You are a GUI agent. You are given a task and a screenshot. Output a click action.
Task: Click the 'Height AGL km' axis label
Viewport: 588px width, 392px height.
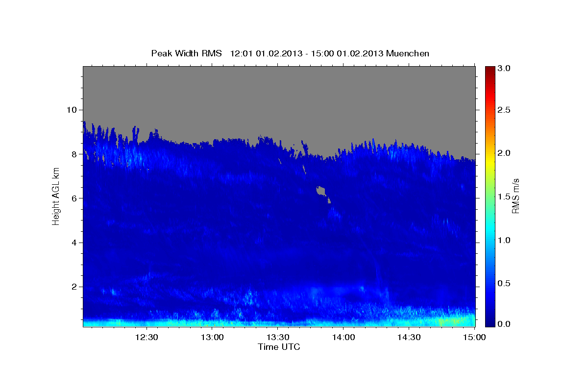(x=56, y=196)
